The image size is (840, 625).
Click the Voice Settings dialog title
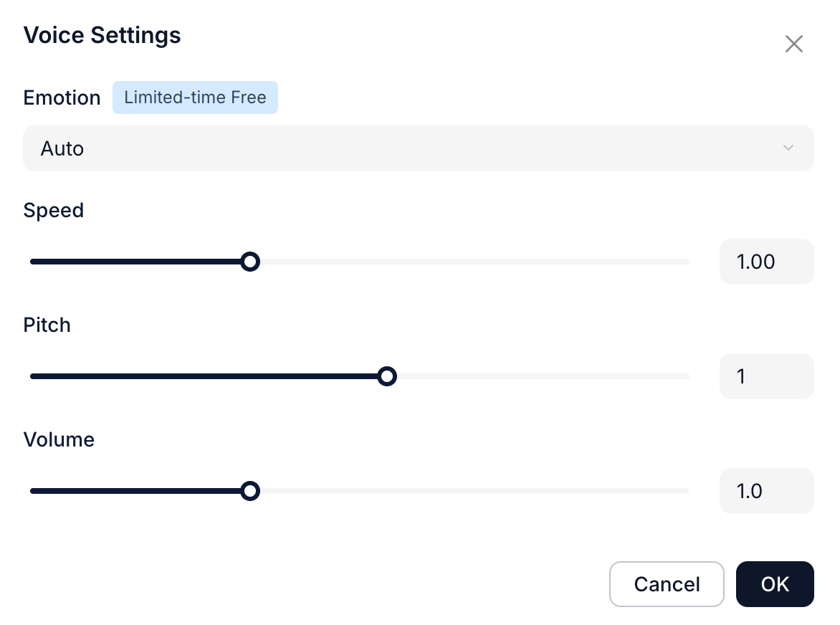[x=102, y=35]
